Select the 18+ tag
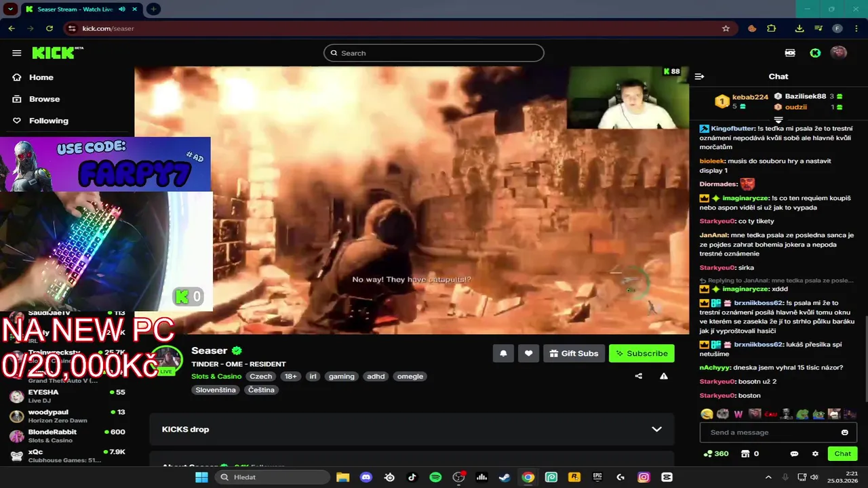The width and height of the screenshot is (868, 488). pyautogui.click(x=291, y=376)
